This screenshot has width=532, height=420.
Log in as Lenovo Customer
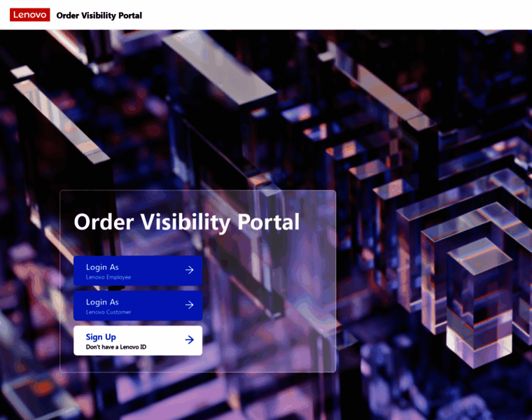coord(138,306)
